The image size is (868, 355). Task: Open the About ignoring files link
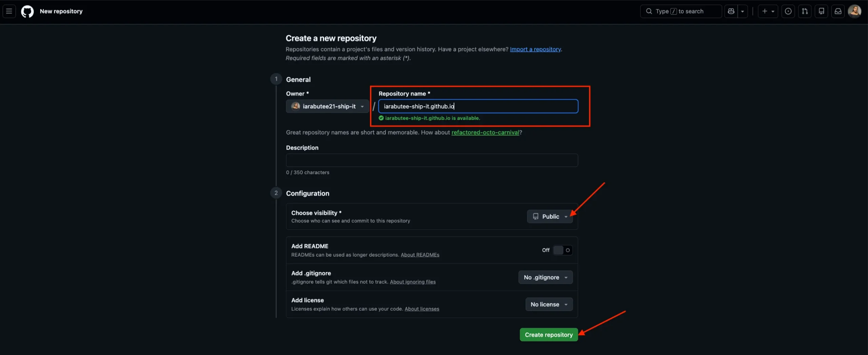tap(413, 282)
